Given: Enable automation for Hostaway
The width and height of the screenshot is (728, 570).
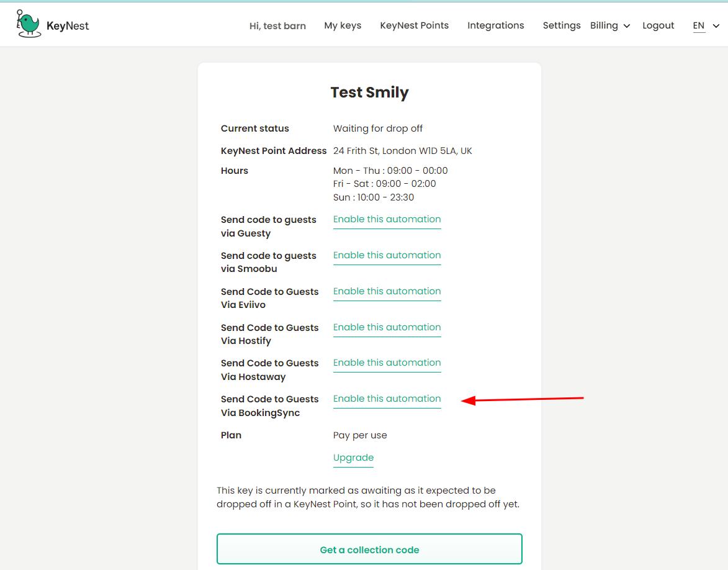Looking at the screenshot, I should click(x=387, y=363).
